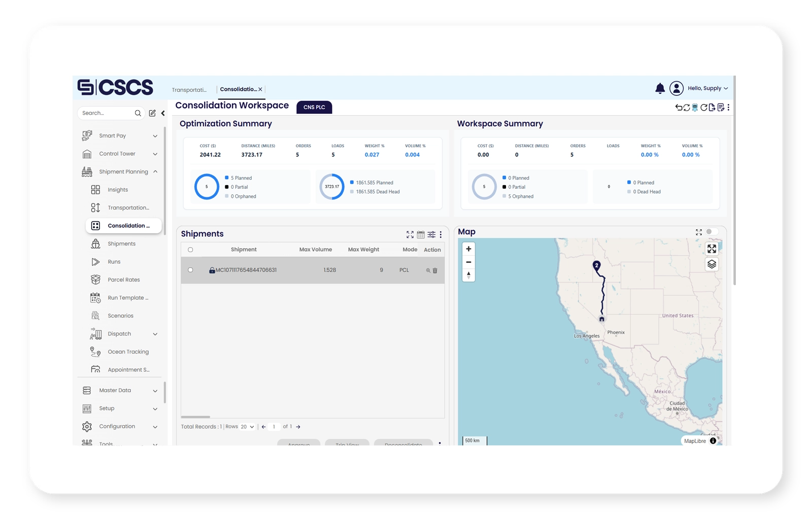Image resolution: width=812 pixels, height=521 pixels.
Task: Open Shipments filter settings sliders icon
Action: coord(431,234)
